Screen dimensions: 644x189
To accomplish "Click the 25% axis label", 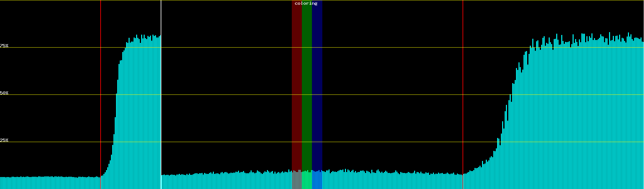I will 4,140.
